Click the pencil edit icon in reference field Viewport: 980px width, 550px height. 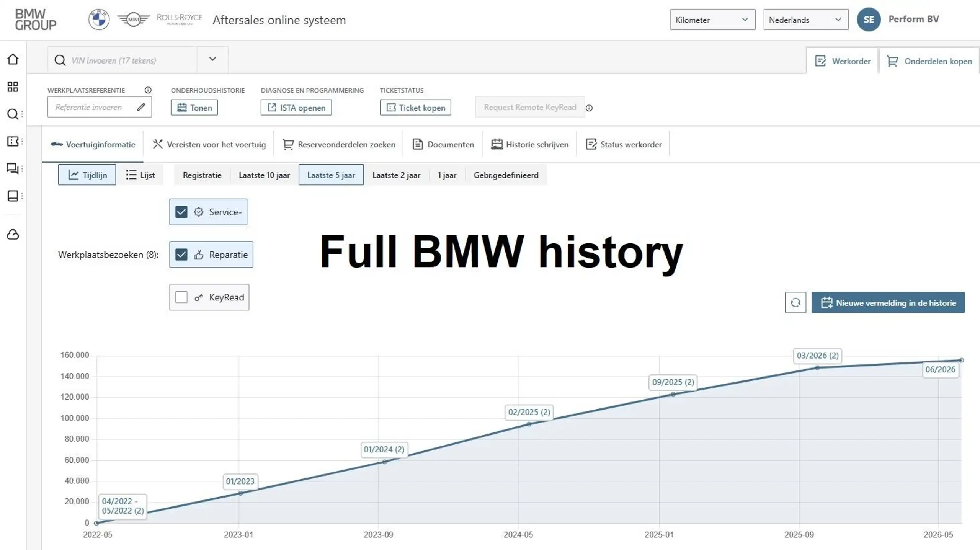(141, 107)
